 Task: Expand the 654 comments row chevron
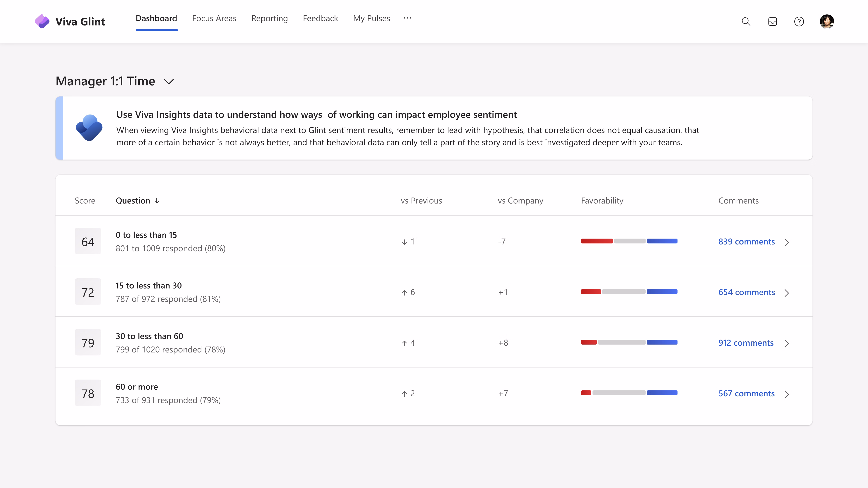pyautogui.click(x=787, y=293)
